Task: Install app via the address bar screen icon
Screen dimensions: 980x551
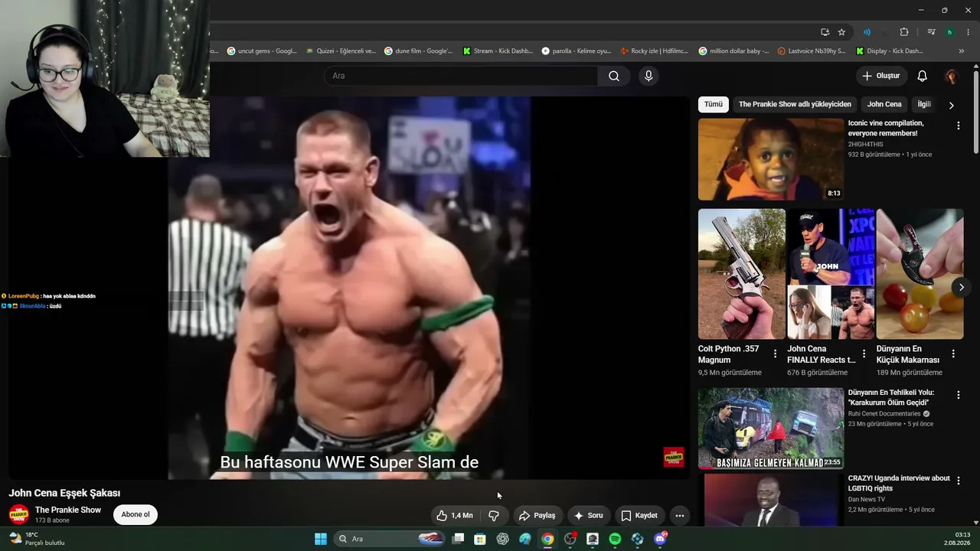Action: coord(825,32)
